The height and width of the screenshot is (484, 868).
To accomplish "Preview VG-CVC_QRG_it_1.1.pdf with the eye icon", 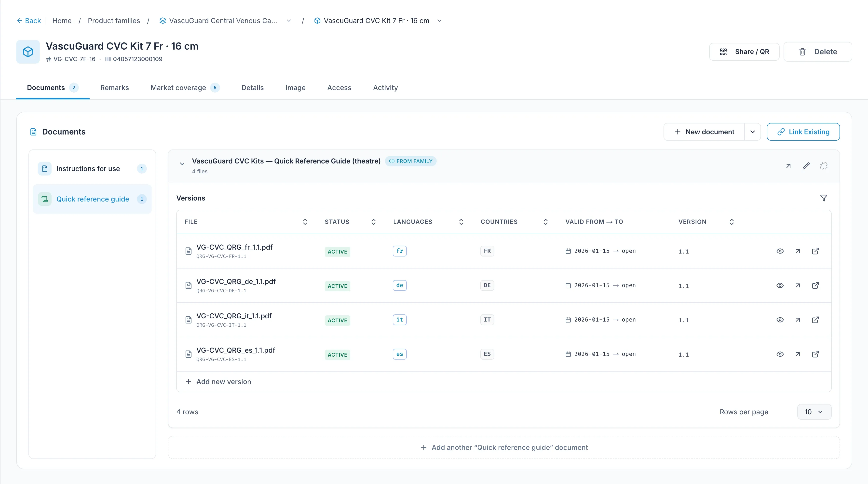I will coord(780,320).
